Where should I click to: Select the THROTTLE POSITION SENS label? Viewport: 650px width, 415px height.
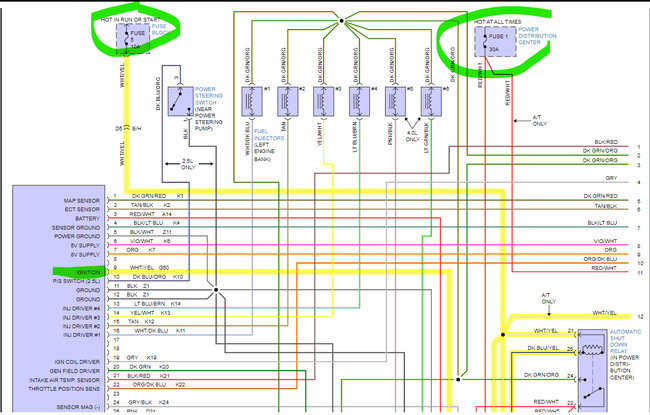(x=64, y=389)
